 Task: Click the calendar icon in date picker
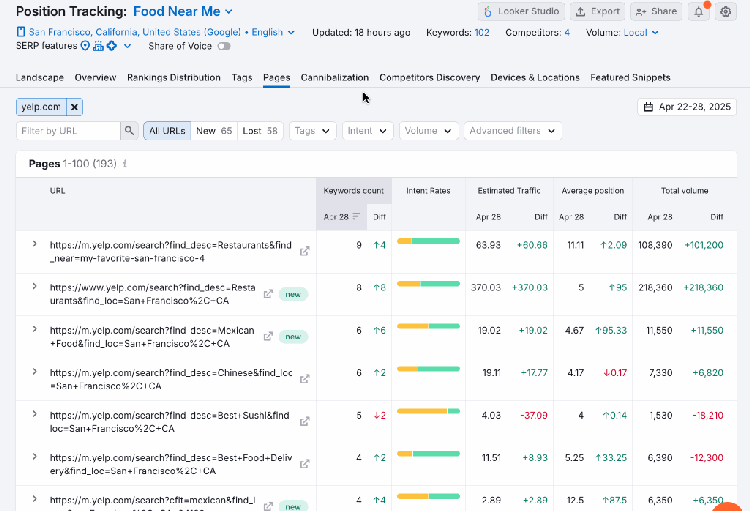(x=648, y=107)
